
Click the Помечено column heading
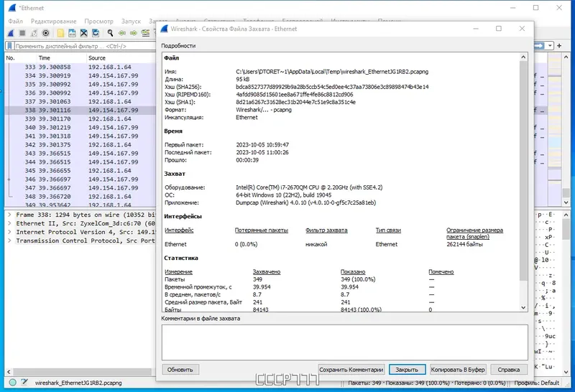[441, 272]
